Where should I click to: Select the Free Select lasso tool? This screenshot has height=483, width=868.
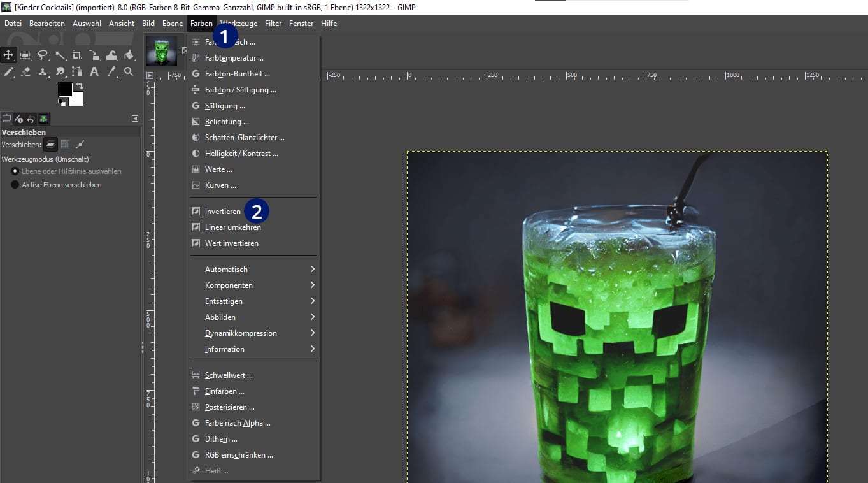pos(43,55)
